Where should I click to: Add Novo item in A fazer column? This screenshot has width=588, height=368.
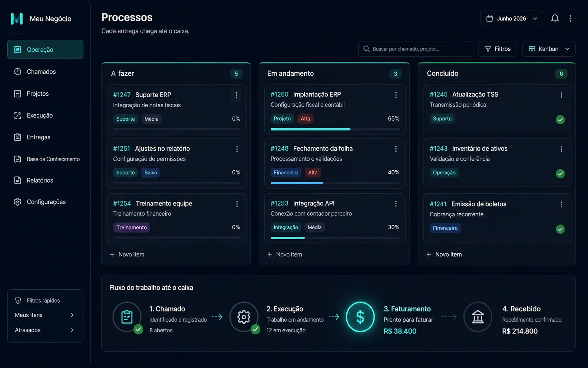click(127, 254)
